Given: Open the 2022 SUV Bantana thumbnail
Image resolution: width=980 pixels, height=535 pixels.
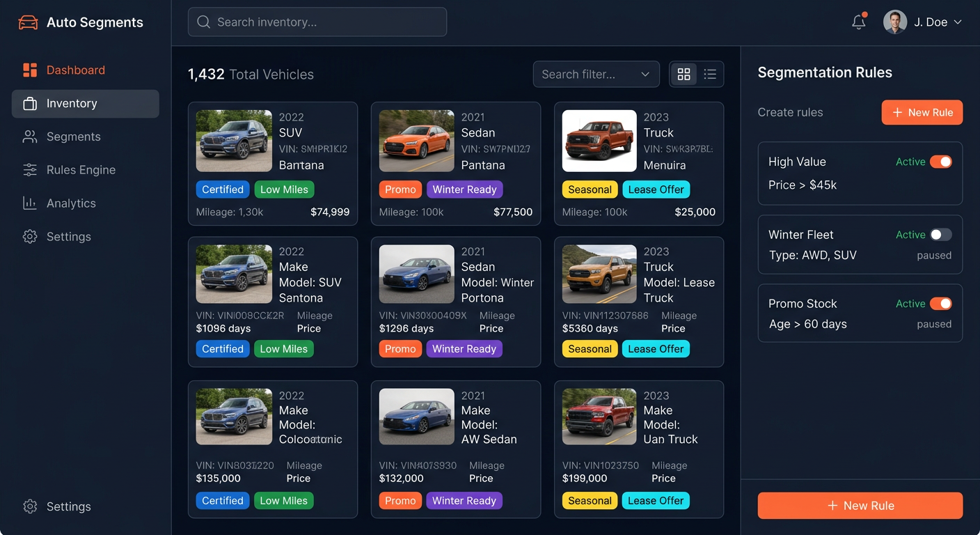Looking at the screenshot, I should pyautogui.click(x=234, y=141).
